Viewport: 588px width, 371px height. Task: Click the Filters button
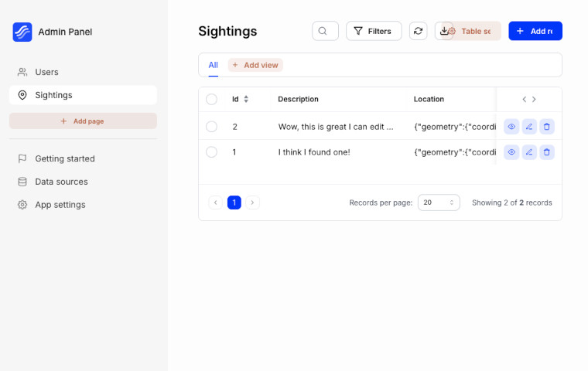click(x=374, y=31)
